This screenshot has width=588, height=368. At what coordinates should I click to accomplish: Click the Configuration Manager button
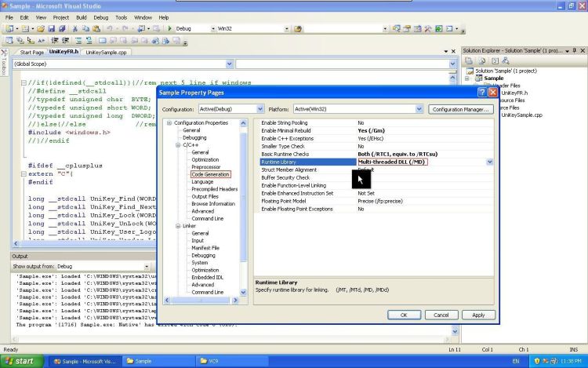[x=460, y=109]
